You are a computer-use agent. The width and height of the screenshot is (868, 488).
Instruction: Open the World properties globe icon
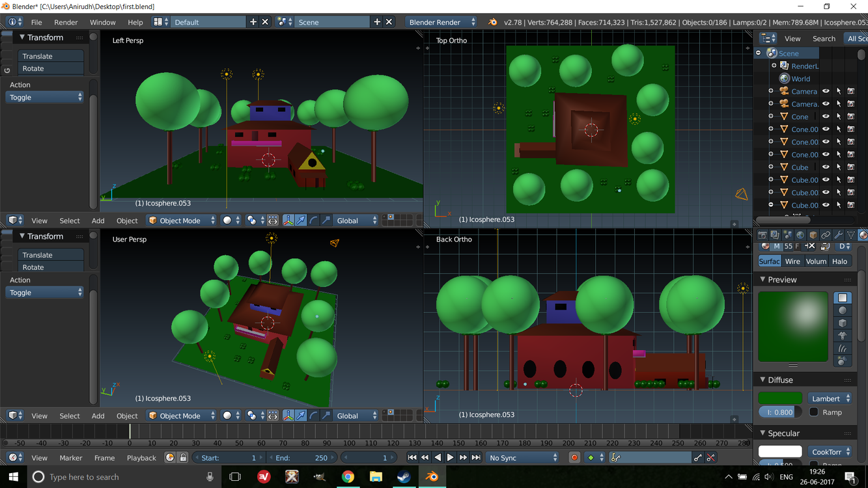pos(800,235)
